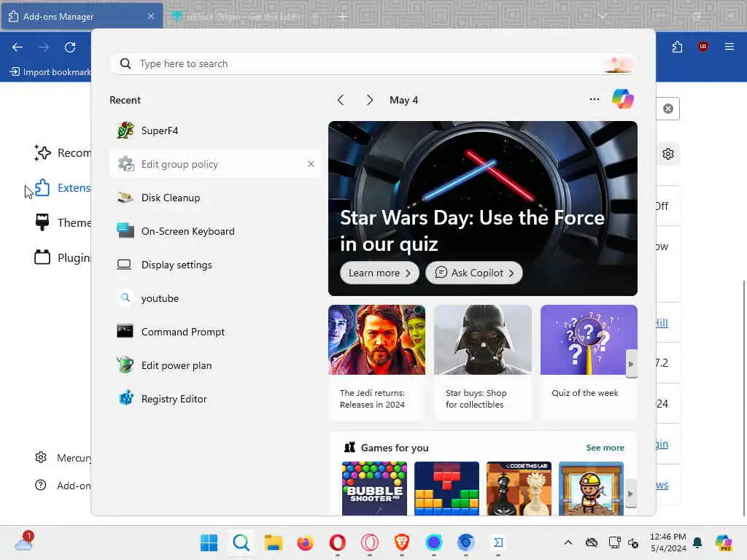
Task: Open SuperF4 from the Recent list
Action: [x=215, y=131]
